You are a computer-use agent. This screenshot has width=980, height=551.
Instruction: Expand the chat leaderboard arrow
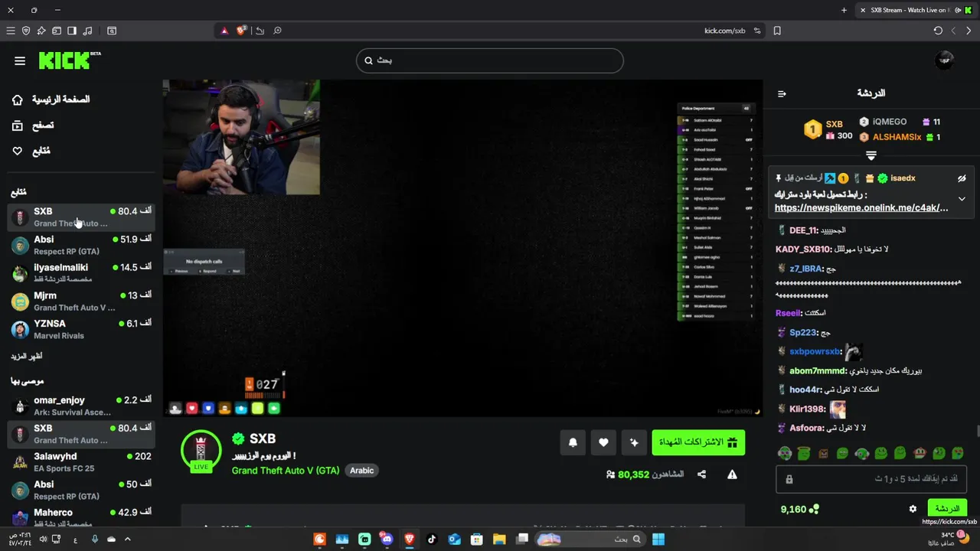pyautogui.click(x=871, y=155)
